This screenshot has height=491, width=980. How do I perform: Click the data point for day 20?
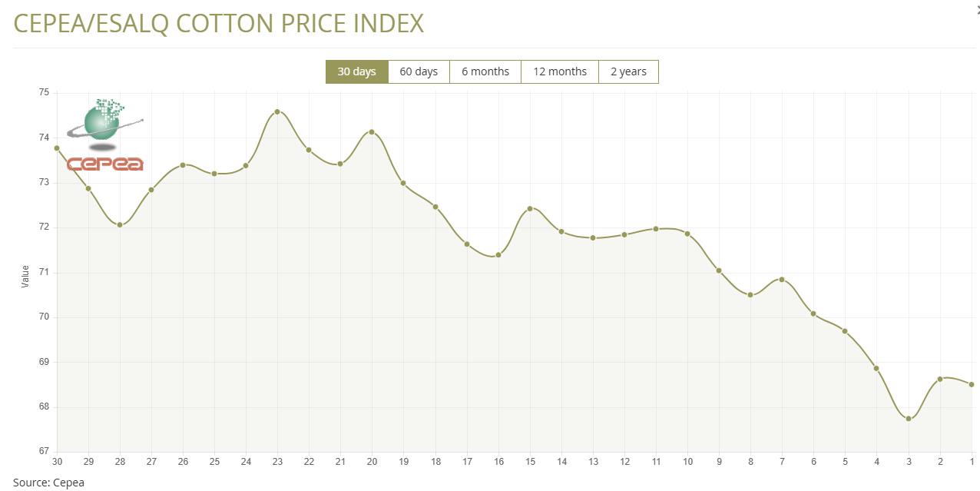click(x=372, y=132)
